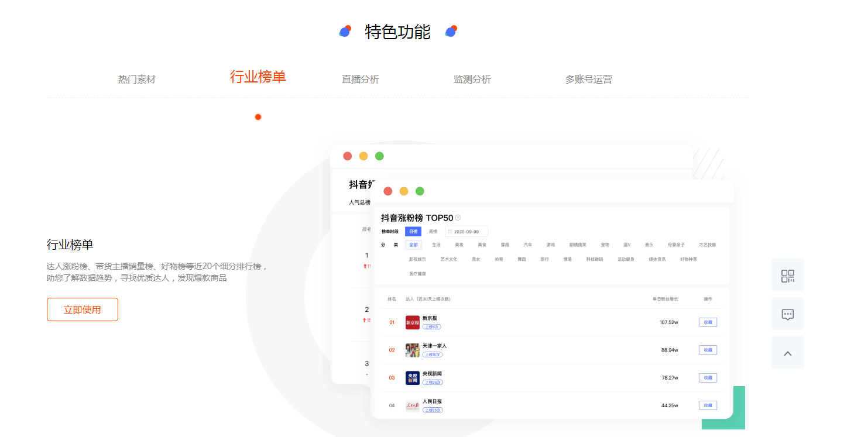Pick the 音乐 category filter

tap(649, 245)
